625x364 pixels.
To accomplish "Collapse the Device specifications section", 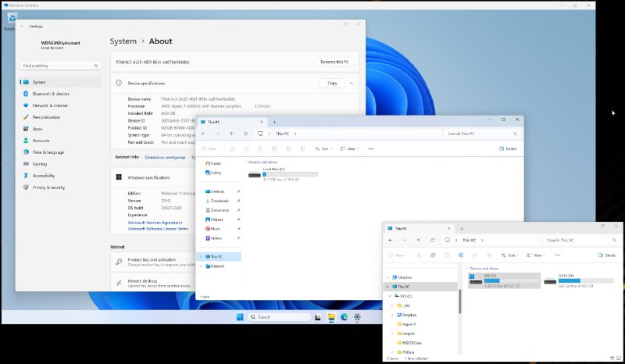I will tap(351, 84).
